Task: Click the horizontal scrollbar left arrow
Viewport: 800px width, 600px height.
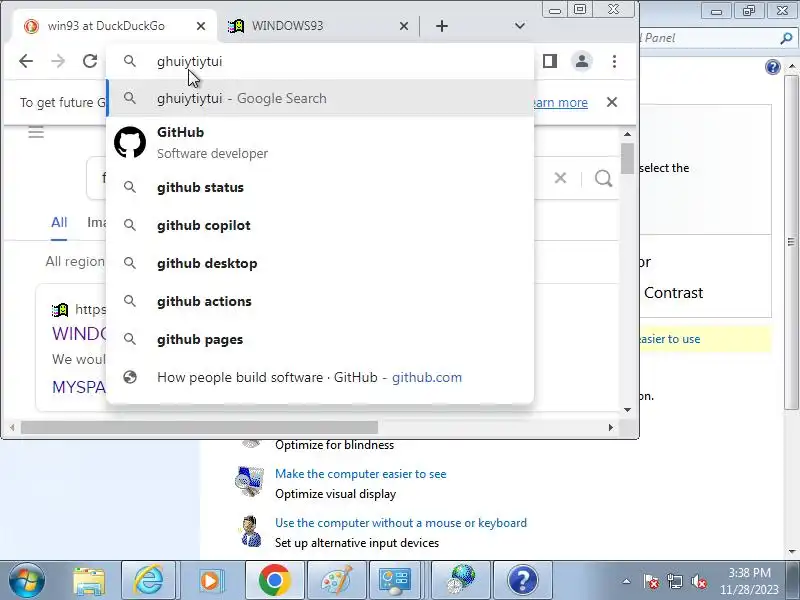Action: click(x=12, y=428)
